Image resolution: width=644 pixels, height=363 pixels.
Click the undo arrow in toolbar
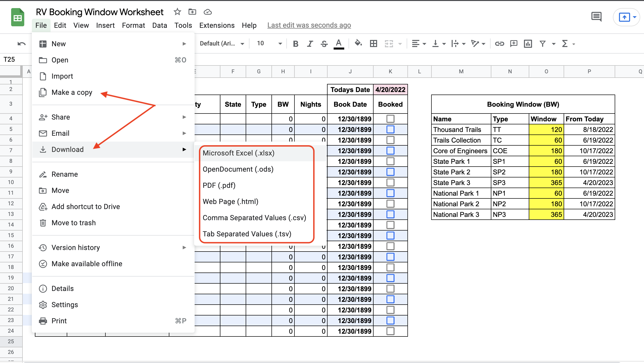click(x=21, y=44)
